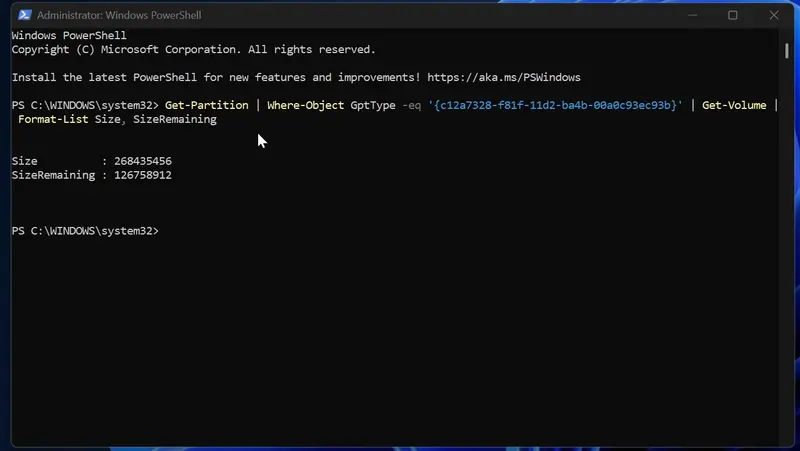The width and height of the screenshot is (800, 451).
Task: Minimize the PowerShell window
Action: [x=692, y=15]
